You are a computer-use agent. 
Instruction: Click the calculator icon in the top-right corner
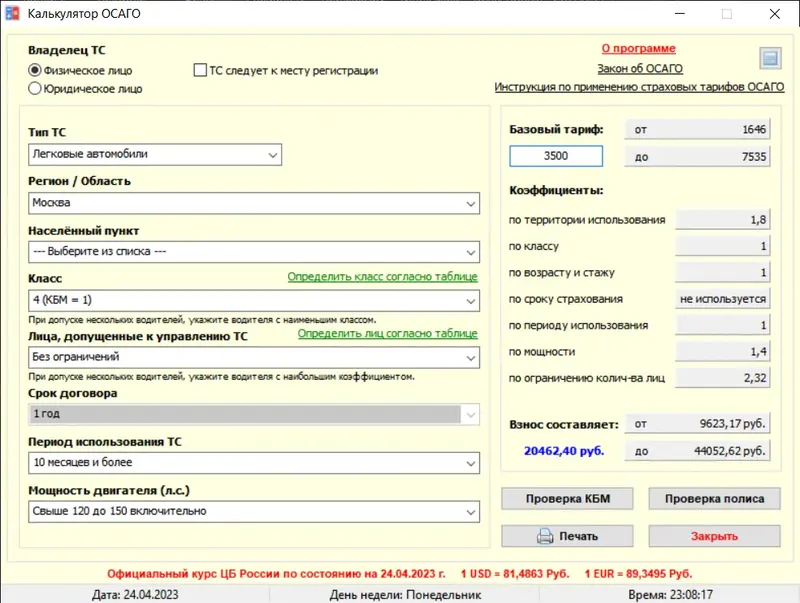pyautogui.click(x=770, y=58)
